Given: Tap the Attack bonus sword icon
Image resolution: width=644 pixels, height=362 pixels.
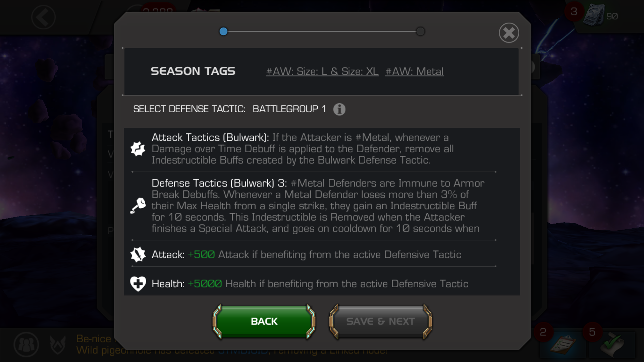Looking at the screenshot, I should 138,255.
